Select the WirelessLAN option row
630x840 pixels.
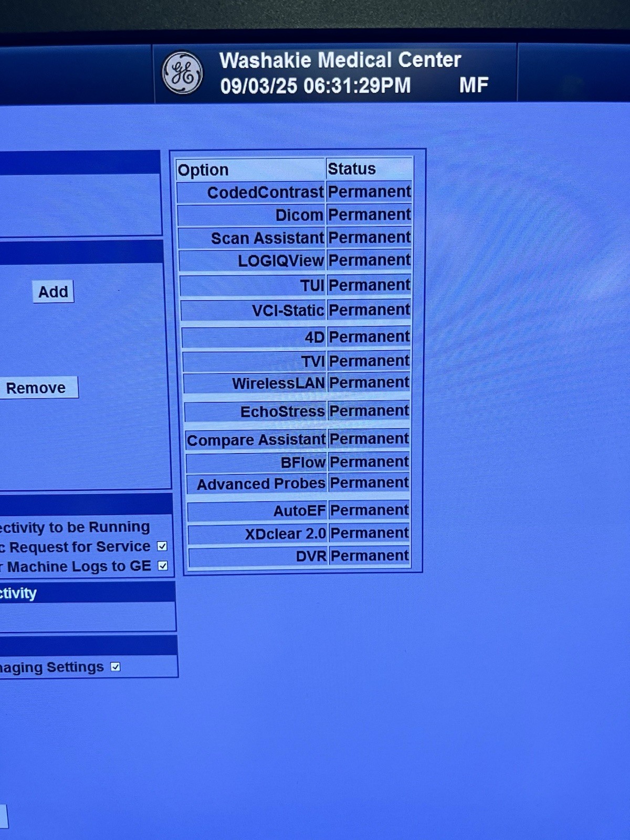click(298, 383)
